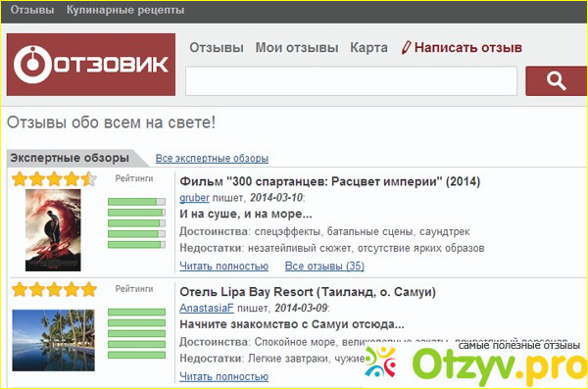Click Читать полностью under Lipa Bay review
This screenshot has width=588, height=389.
[x=223, y=376]
